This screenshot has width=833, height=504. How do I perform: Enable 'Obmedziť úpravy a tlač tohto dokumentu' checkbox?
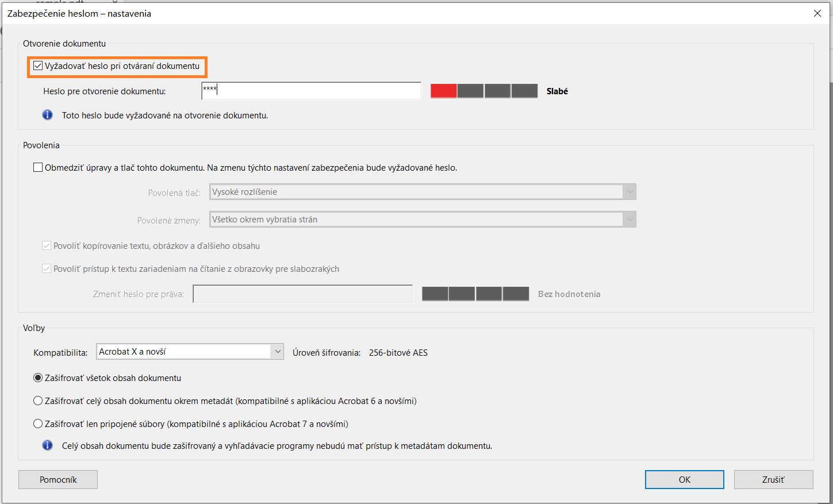tap(38, 168)
